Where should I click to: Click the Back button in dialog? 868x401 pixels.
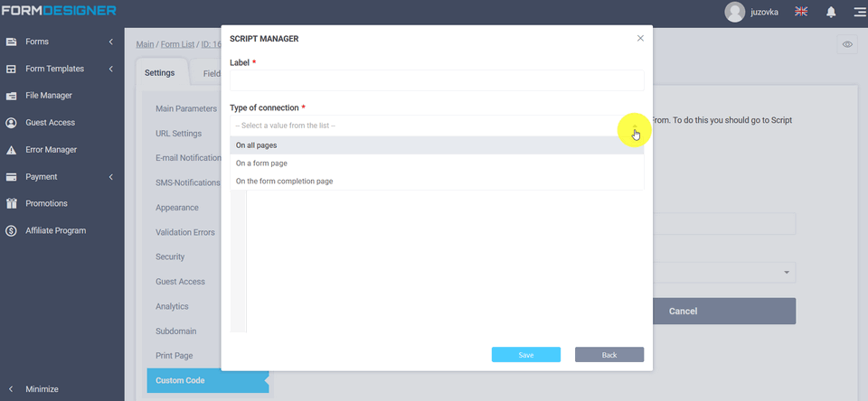coord(609,355)
